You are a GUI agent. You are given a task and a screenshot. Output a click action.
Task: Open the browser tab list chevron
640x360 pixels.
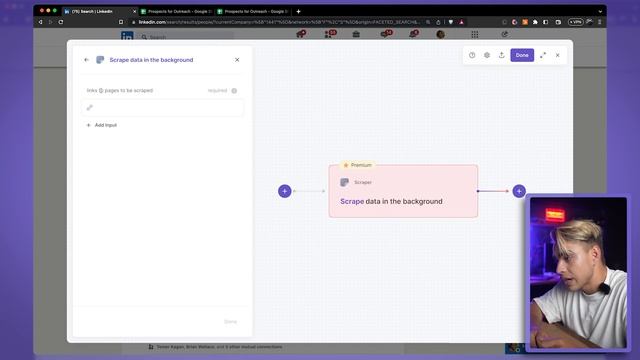[600, 11]
